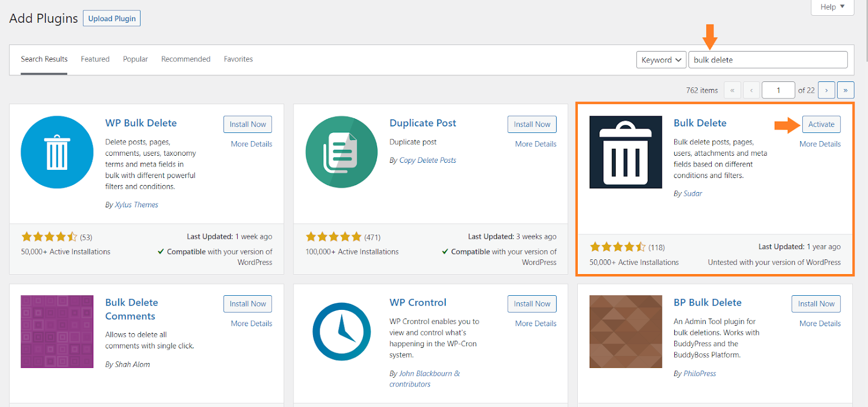The height and width of the screenshot is (407, 868).
Task: Click the Bulk Delete by Sudar trash icon
Action: (626, 152)
